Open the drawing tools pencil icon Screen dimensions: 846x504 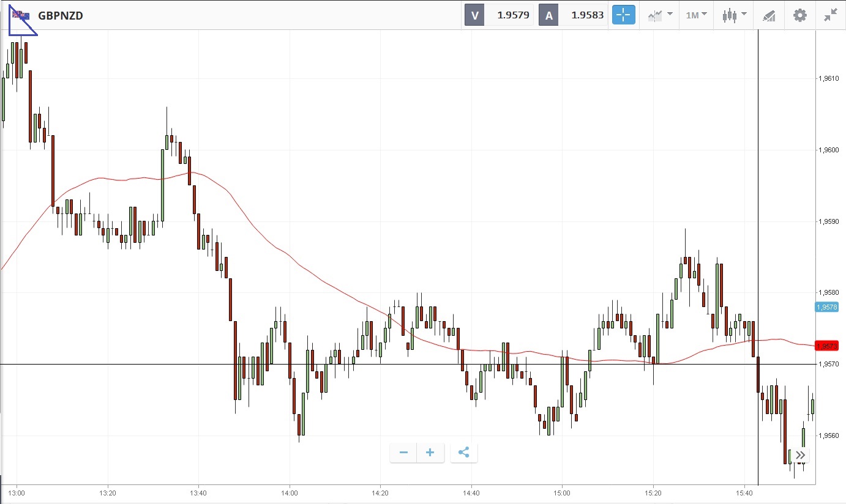point(769,16)
